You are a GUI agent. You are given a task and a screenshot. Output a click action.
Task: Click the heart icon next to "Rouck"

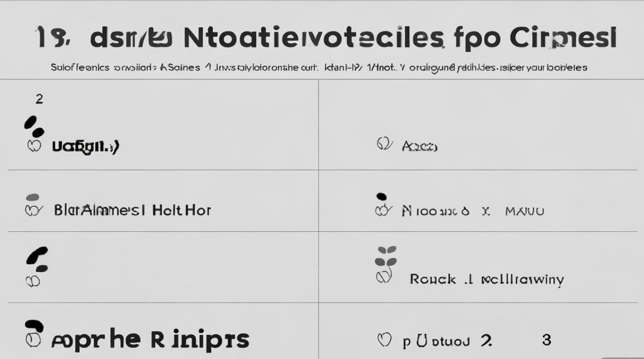(x=384, y=276)
